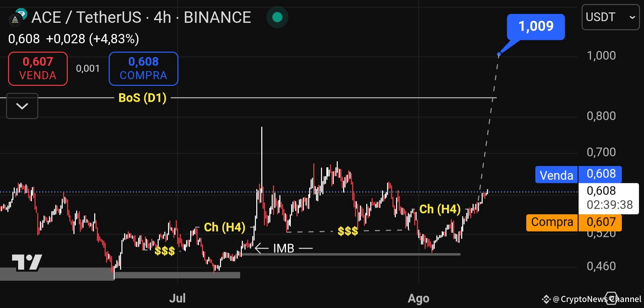644x308 pixels.
Task: Click the Ch (H4) label near Ago
Action: coord(440,209)
